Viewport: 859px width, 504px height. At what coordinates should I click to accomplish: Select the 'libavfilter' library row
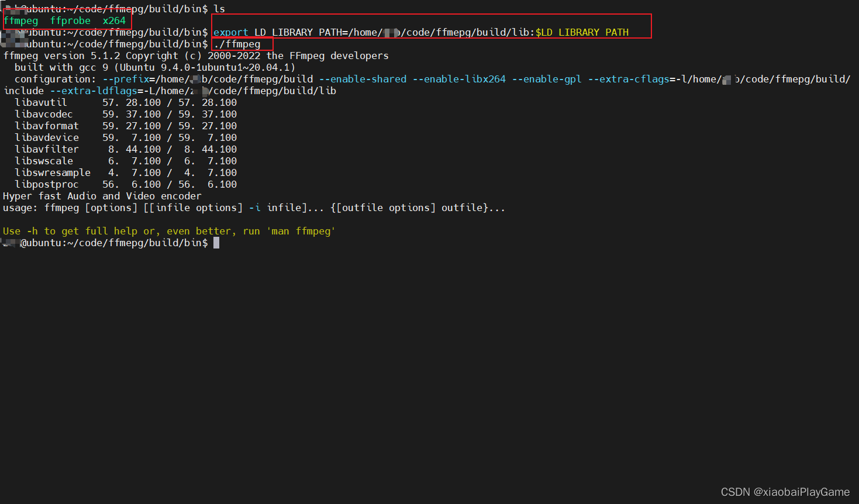tap(126, 150)
